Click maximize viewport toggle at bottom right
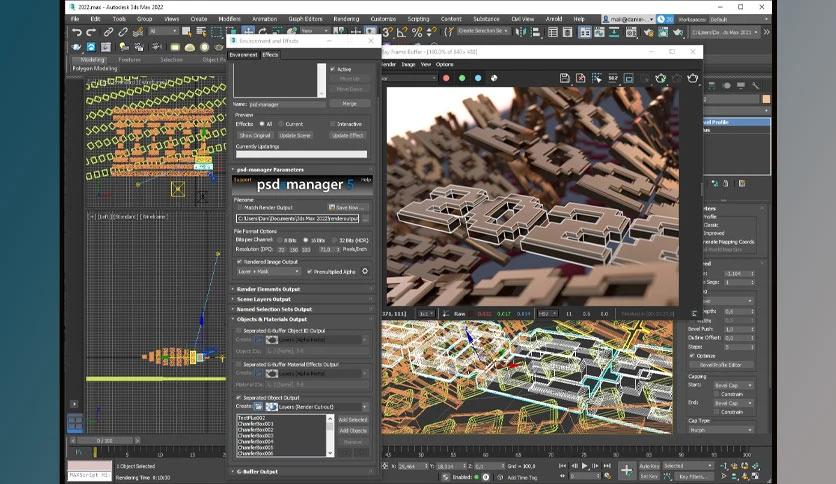The width and height of the screenshot is (836, 484). [x=755, y=476]
